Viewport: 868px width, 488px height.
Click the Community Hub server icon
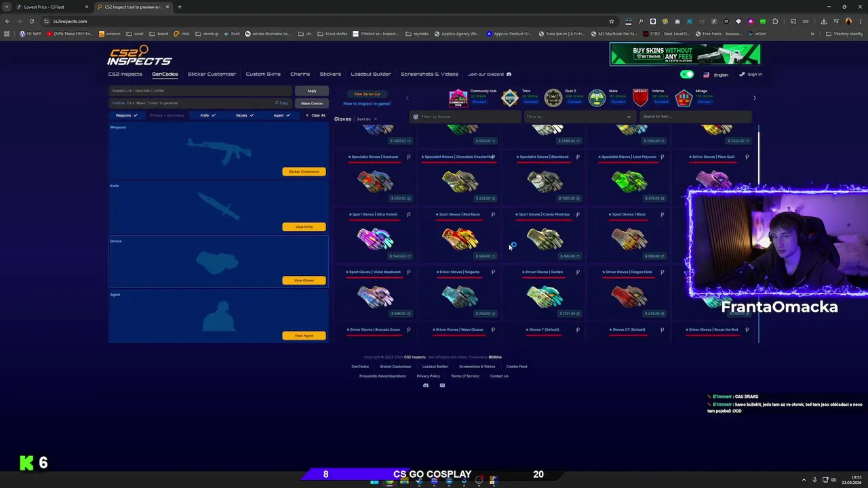[458, 98]
